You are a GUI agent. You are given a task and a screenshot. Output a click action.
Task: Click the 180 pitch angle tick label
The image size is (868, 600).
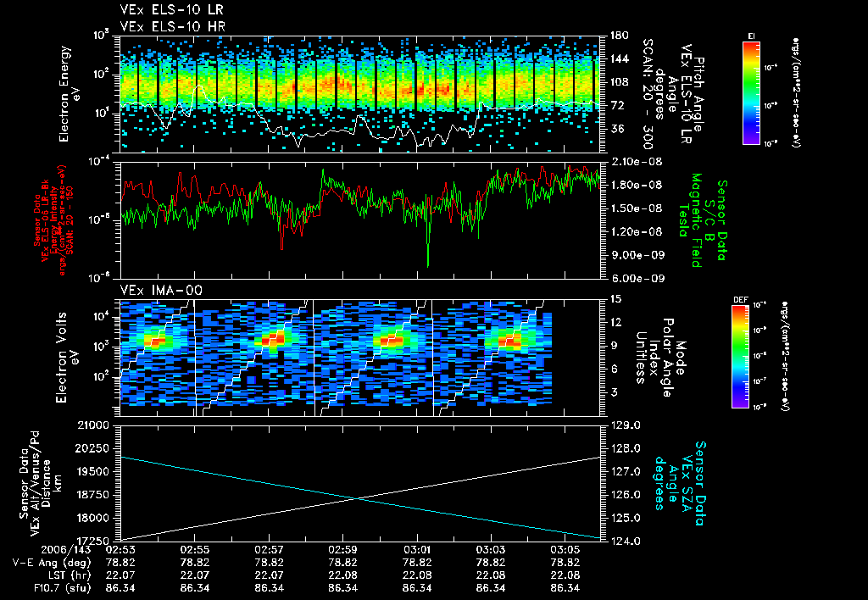619,36
